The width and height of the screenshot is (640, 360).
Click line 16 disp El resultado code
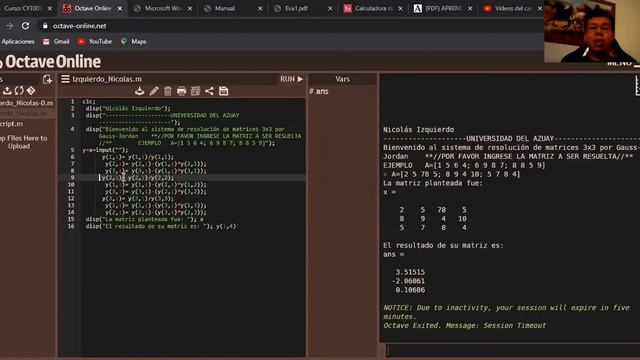coord(160,226)
